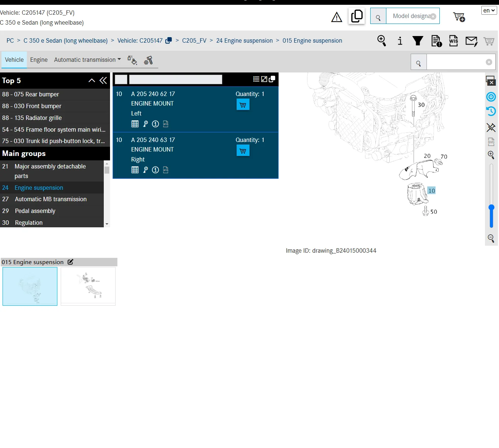Close the image overlay window icon
This screenshot has width=499, height=448.
[x=491, y=81]
